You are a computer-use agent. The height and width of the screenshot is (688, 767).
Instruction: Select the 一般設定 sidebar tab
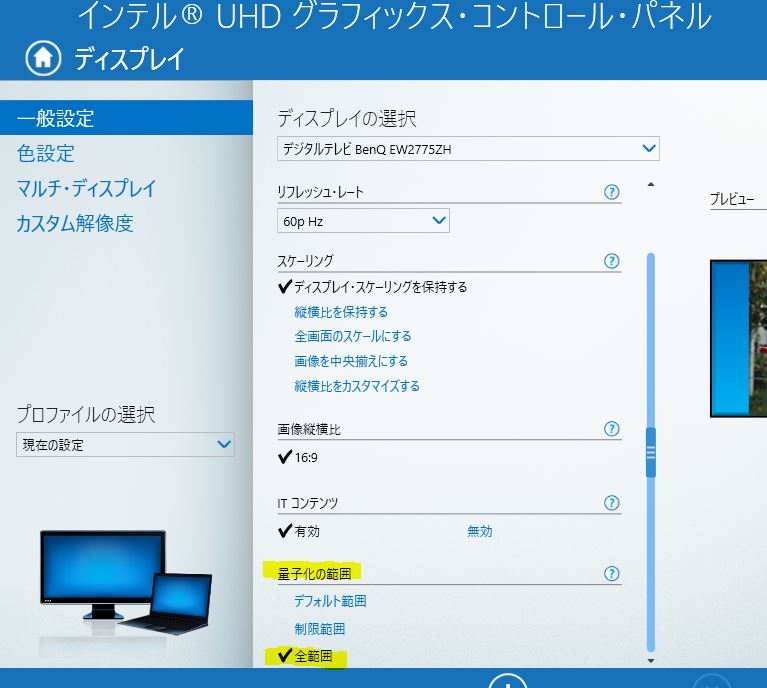[x=126, y=118]
